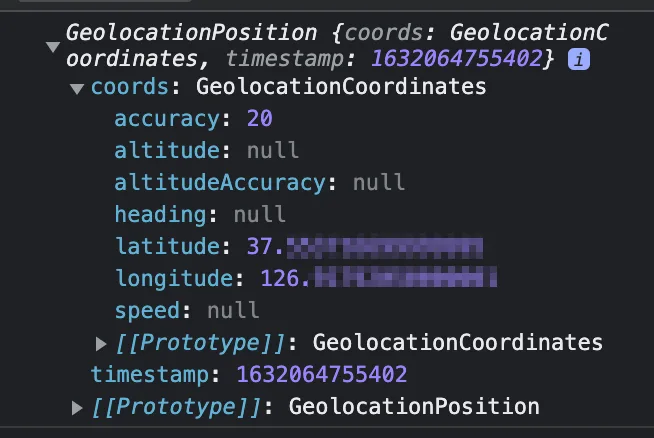Select the heading property key

pyautogui.click(x=160, y=214)
